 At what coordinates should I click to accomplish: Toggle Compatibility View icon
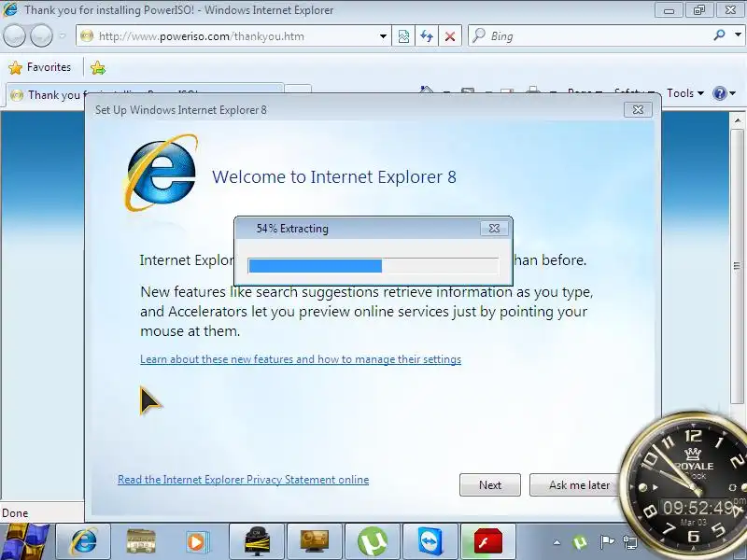pos(403,36)
